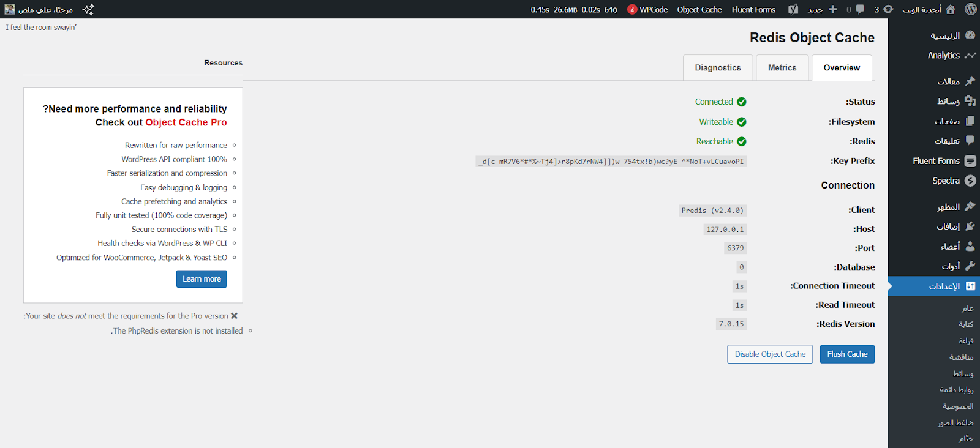Image resolution: width=980 pixels, height=448 pixels.
Task: Open إضافات (Plugins) plug icon
Action: pos(970,226)
